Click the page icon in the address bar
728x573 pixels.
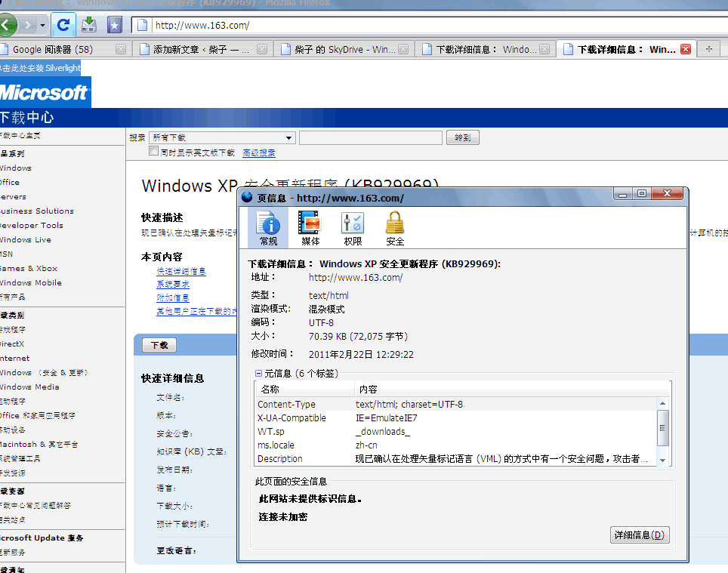pos(143,25)
